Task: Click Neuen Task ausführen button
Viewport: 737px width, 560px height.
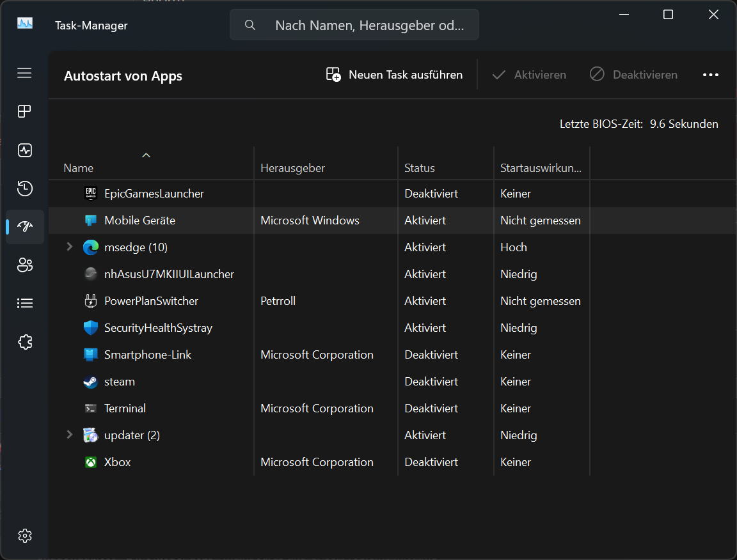Action: pos(394,75)
